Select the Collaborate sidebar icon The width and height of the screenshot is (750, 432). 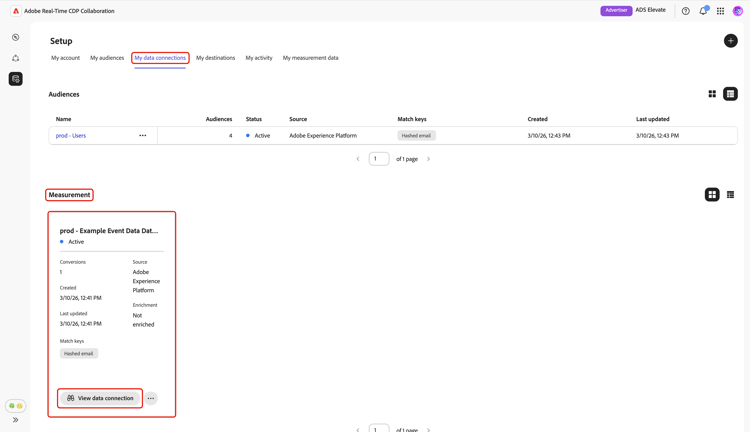pos(16,58)
